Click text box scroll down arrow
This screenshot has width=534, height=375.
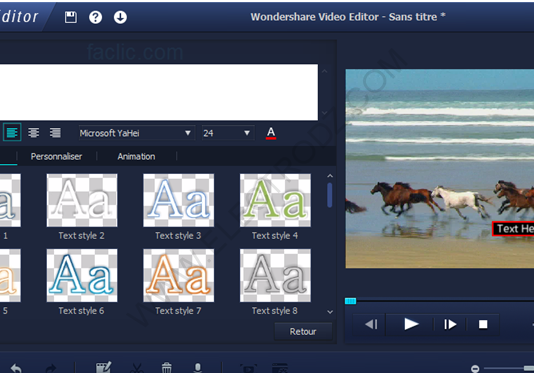325,113
